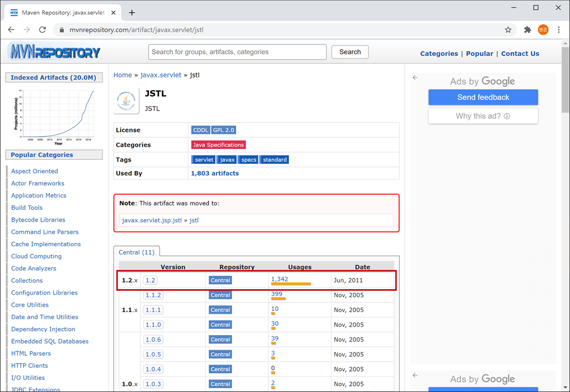Open the Bytecode Libraries category

point(38,220)
